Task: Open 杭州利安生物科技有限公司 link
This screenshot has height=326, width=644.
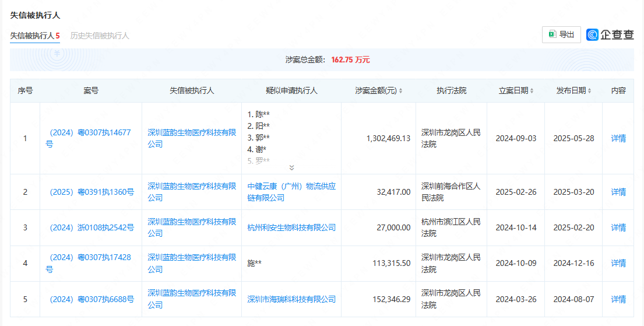Action: [x=291, y=228]
